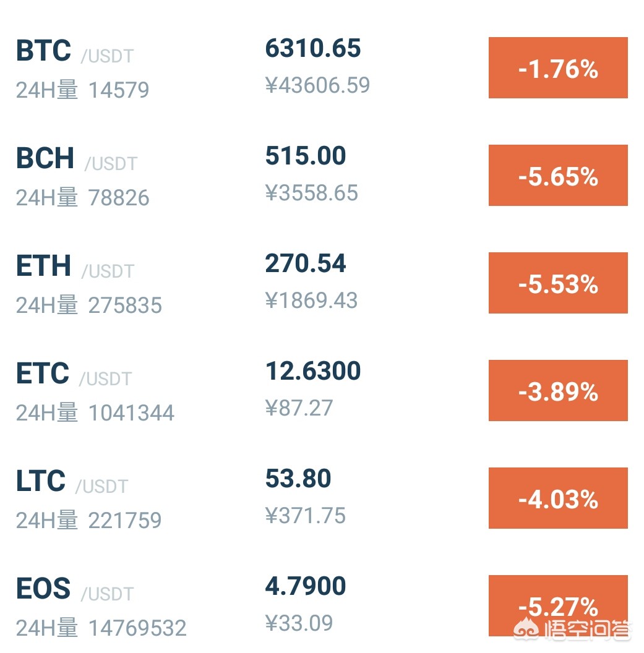
Task: Select the EOS price 4.7900
Action: (x=306, y=586)
